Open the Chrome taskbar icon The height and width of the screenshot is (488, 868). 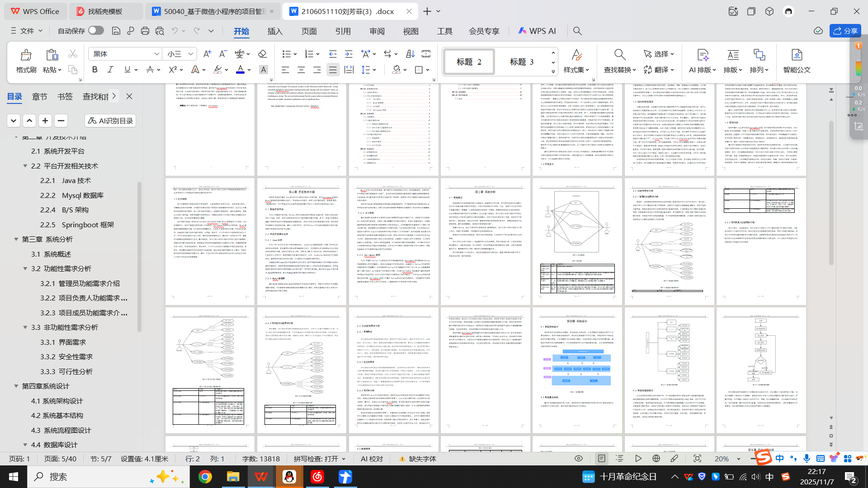[205, 477]
